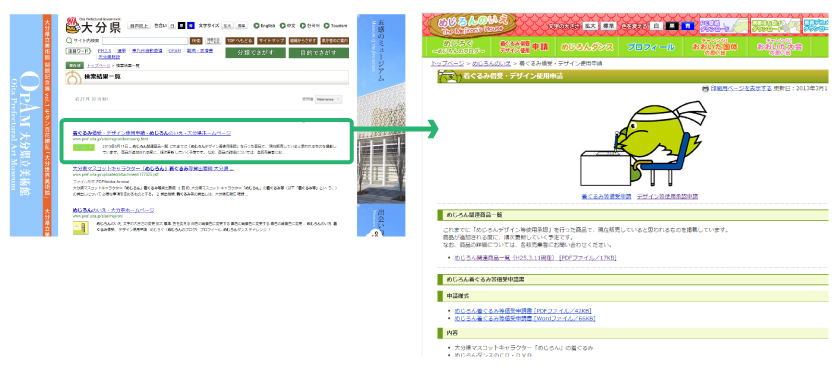Click the トップページ breadcrumb on Oita page
840x390 pixels.
point(98,65)
